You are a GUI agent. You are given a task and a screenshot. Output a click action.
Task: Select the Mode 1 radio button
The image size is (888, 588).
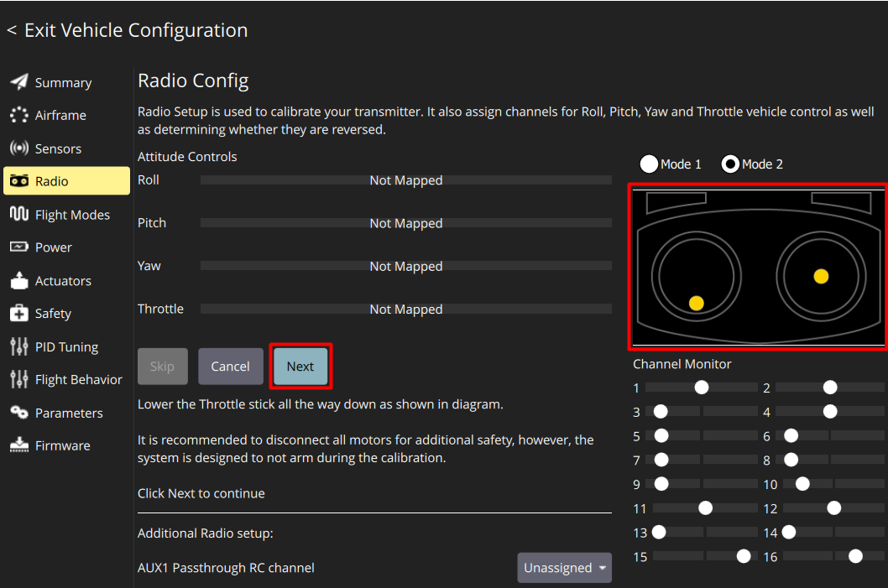(x=649, y=164)
